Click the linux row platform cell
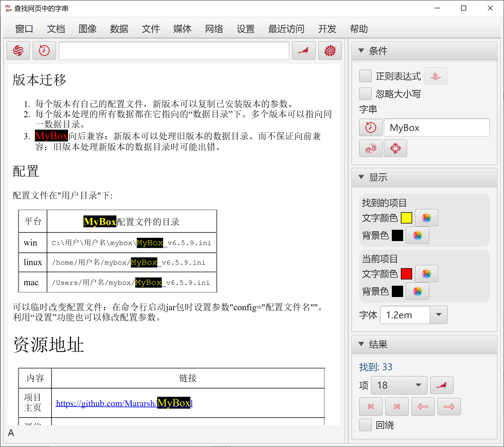 (33, 262)
